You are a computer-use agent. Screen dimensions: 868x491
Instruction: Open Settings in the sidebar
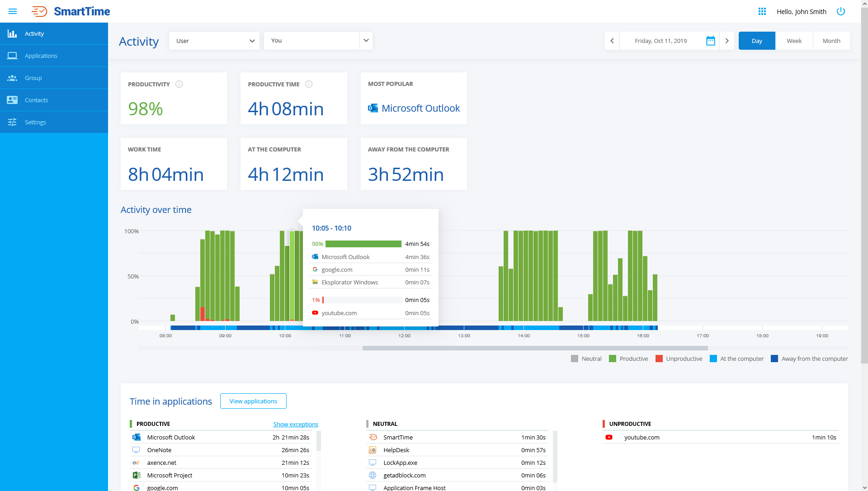pyautogui.click(x=35, y=122)
